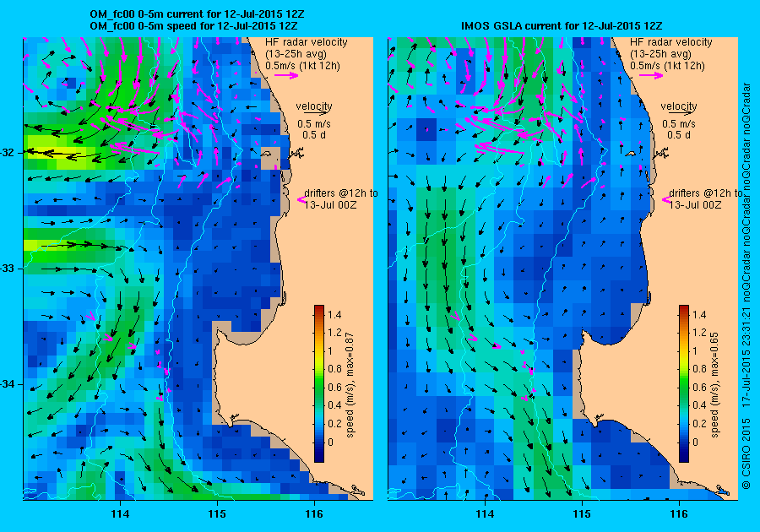The height and width of the screenshot is (532, 760).
Task: Click longitude label 114 under right map
Action: point(485,514)
